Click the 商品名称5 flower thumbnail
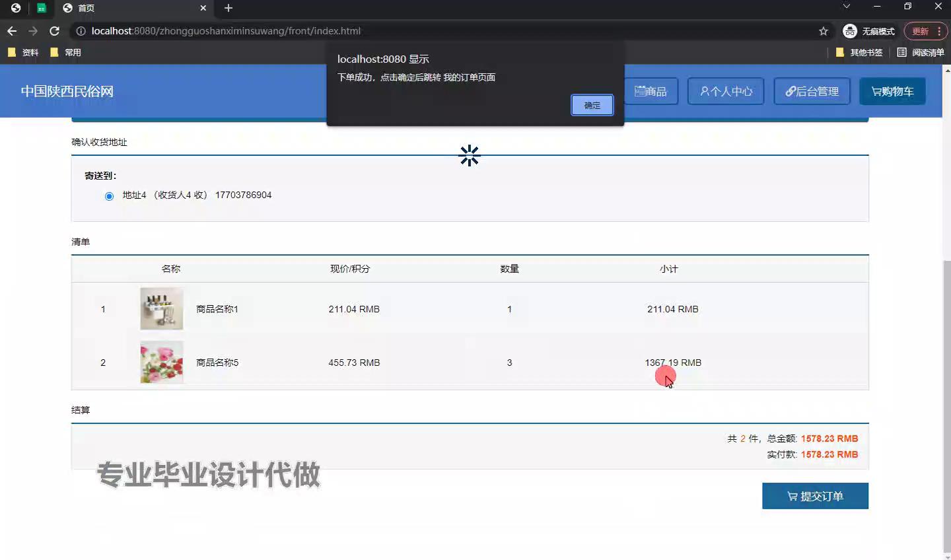The image size is (951, 560). pos(161,362)
